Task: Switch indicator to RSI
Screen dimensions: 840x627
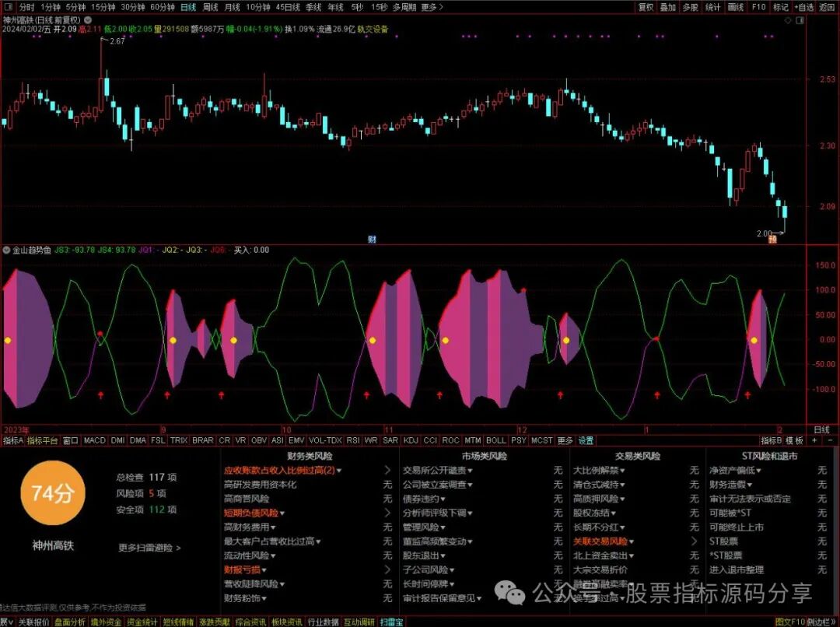Action: [x=352, y=440]
